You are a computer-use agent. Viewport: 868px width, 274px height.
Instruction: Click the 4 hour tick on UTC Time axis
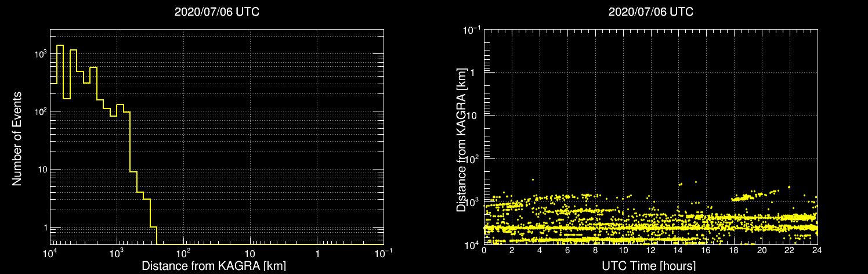(x=540, y=250)
